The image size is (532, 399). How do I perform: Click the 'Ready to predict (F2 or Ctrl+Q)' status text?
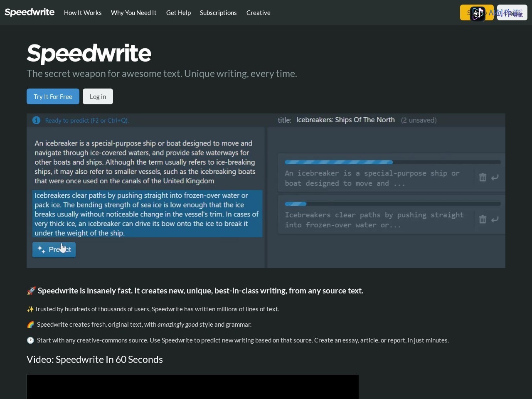[x=87, y=121]
